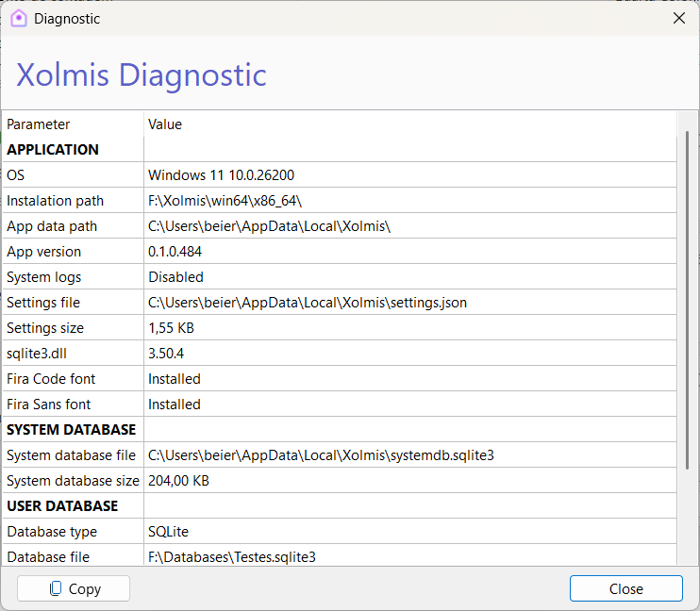Select the Database type cell

pos(74,531)
